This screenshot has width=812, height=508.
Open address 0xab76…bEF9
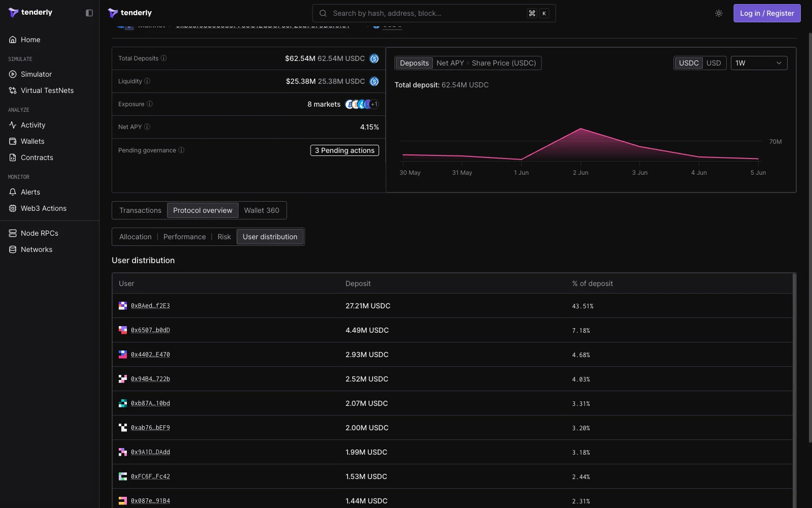[150, 428]
